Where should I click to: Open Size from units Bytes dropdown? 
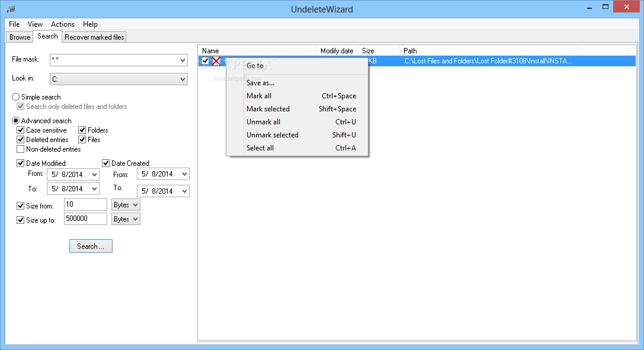[x=126, y=205]
